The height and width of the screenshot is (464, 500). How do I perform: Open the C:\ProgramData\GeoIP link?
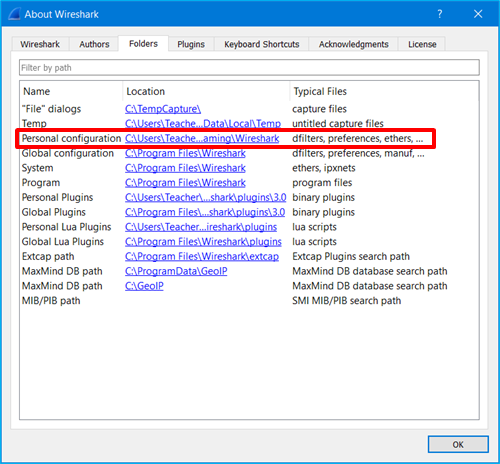pos(176,271)
